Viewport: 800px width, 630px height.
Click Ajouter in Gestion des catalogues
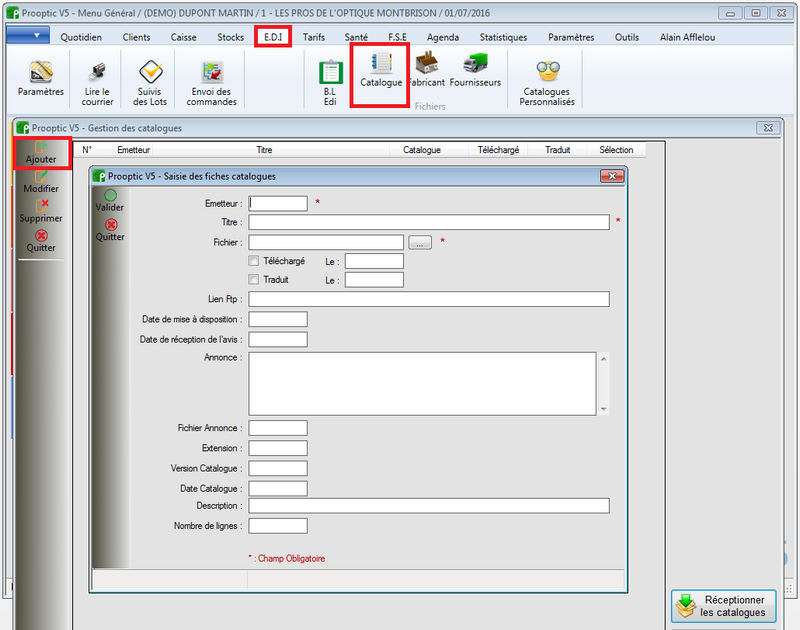(x=41, y=153)
